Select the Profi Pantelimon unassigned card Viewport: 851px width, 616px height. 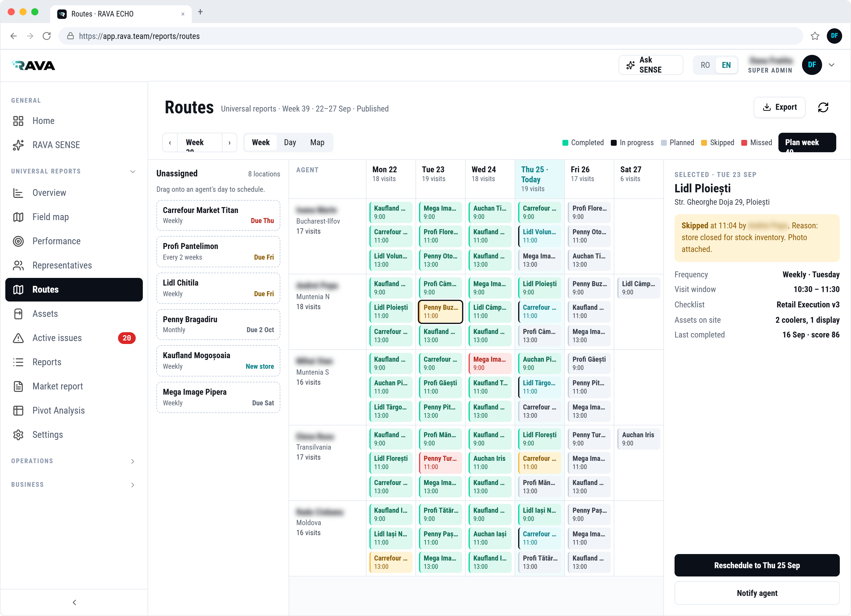pos(218,252)
